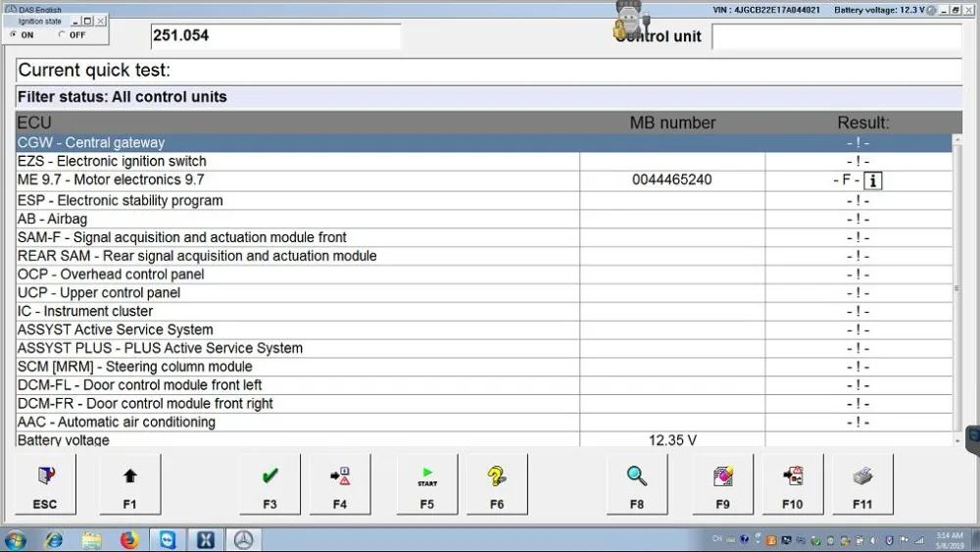Click the green shield tray icon

[815, 541]
